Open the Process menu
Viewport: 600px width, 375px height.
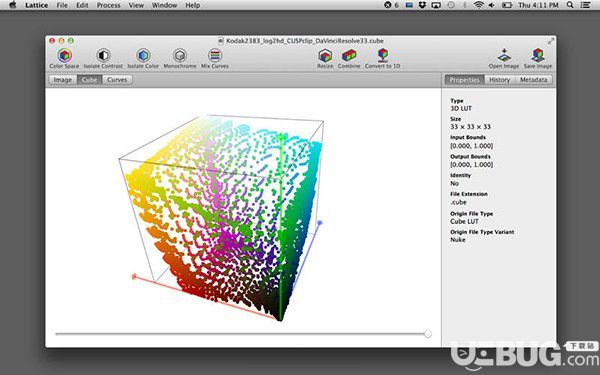[108, 5]
